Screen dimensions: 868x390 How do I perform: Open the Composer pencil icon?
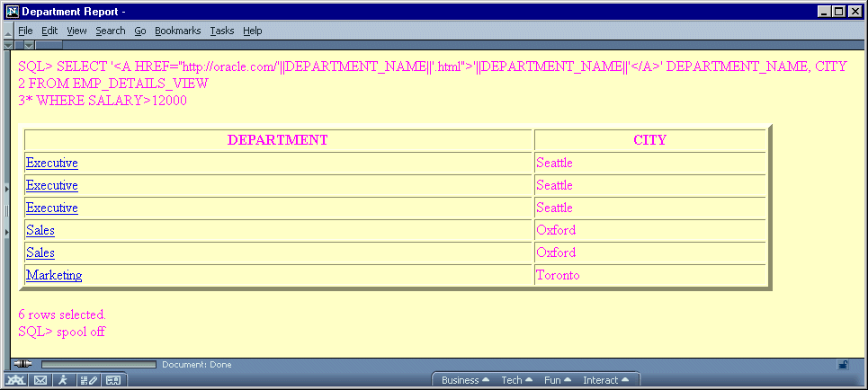click(88, 380)
